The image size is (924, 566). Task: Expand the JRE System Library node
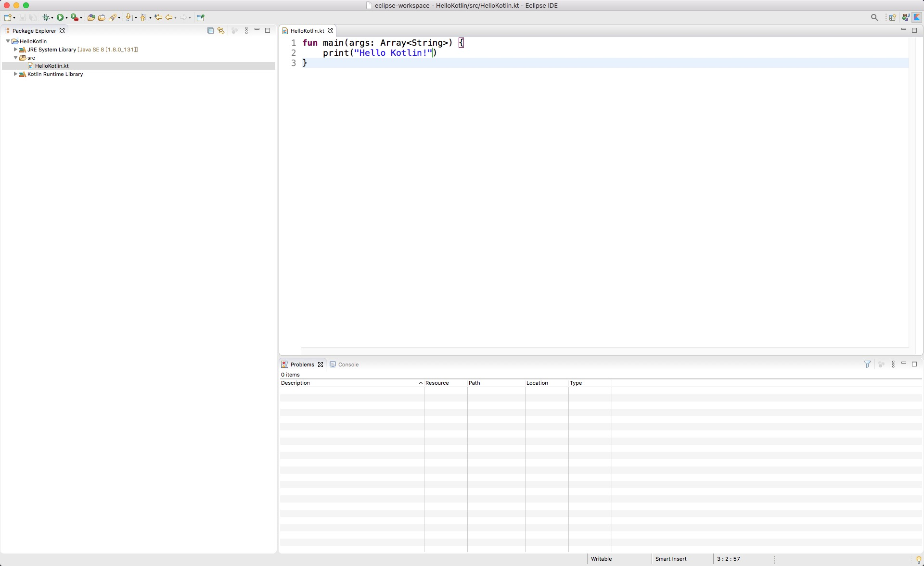pos(15,50)
